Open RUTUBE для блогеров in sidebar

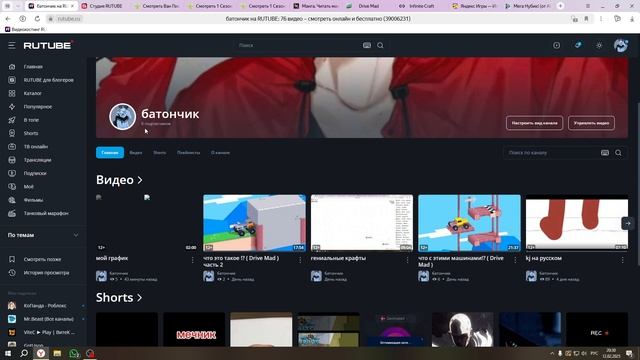coord(49,80)
